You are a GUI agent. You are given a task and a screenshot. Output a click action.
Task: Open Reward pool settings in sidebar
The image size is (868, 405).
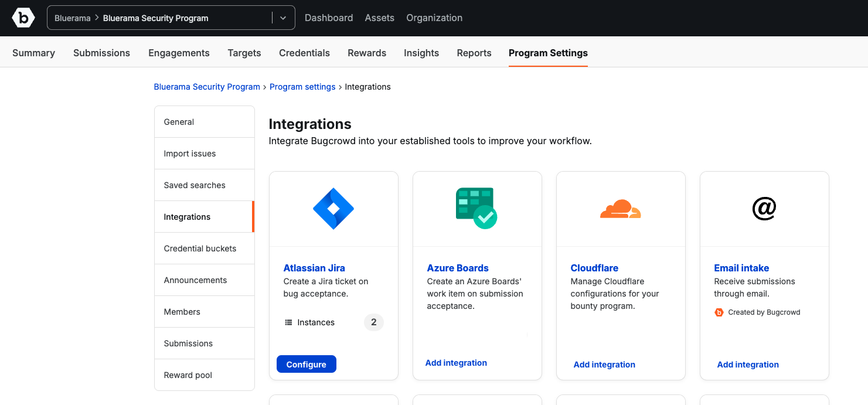point(188,375)
